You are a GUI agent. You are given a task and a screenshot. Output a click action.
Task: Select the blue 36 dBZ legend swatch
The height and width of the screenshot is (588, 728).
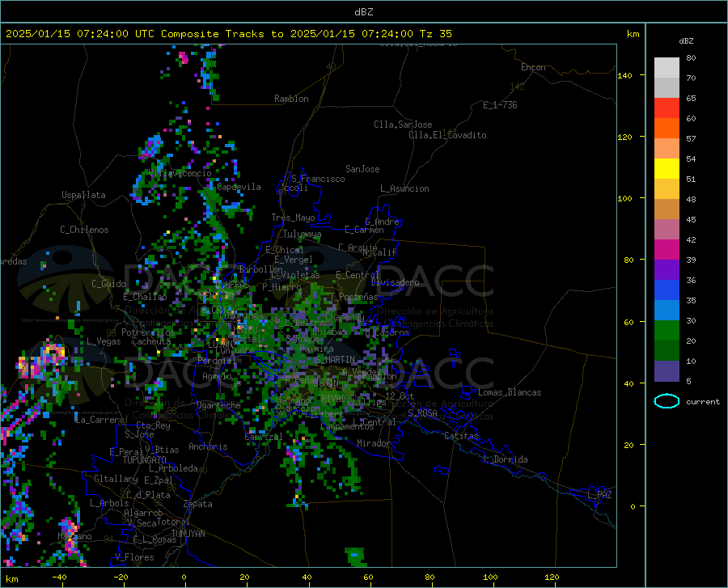point(667,290)
